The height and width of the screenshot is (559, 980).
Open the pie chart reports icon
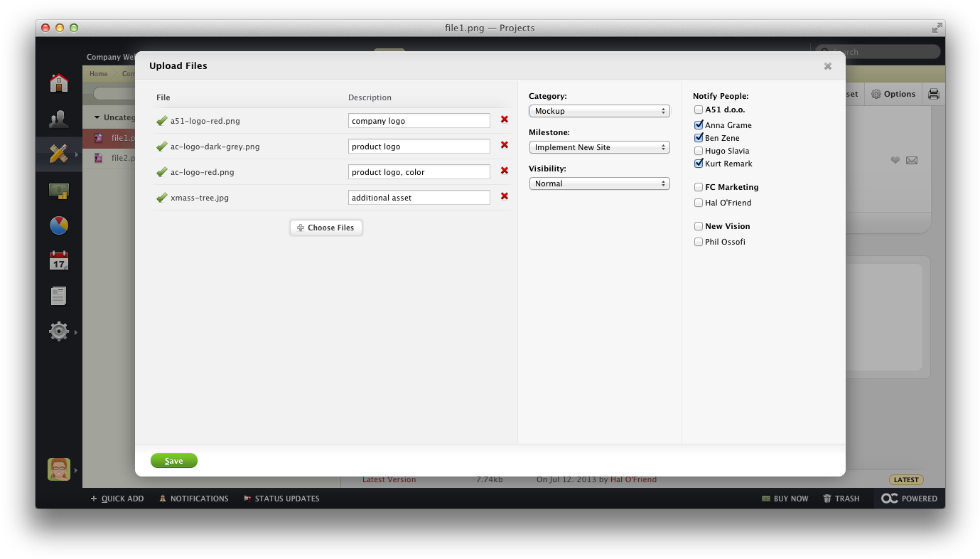coord(59,225)
